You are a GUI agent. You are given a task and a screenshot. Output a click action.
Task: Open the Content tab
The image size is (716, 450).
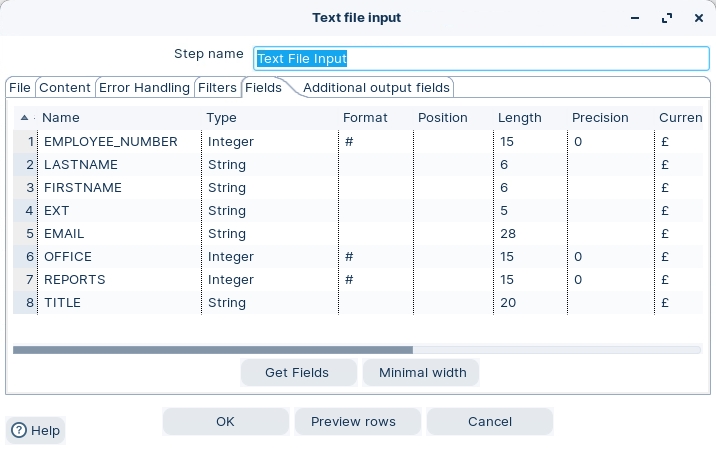click(x=65, y=88)
